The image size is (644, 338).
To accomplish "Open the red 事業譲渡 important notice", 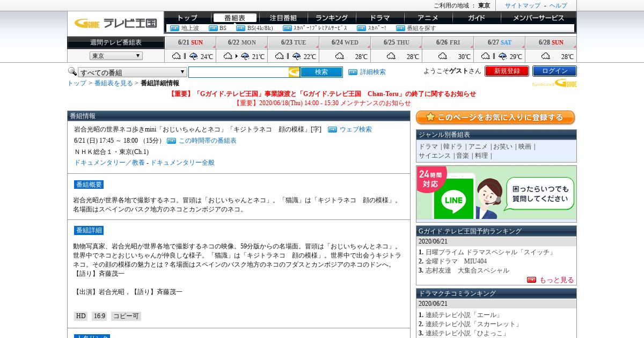I will pos(323,94).
